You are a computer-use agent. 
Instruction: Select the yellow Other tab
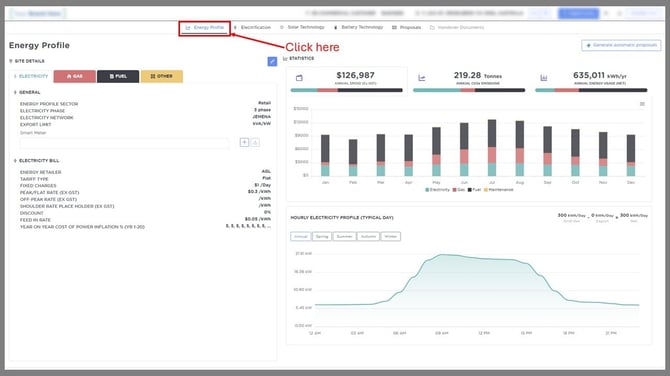pyautogui.click(x=162, y=76)
